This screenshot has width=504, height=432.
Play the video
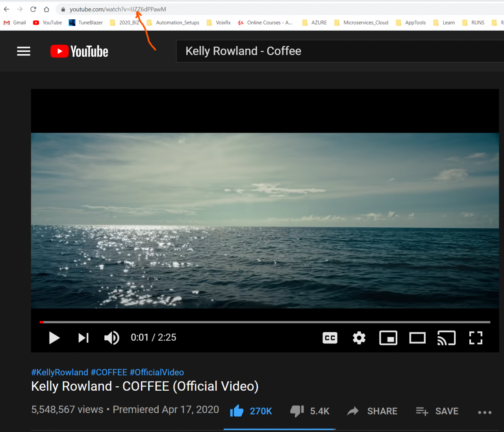(x=54, y=338)
